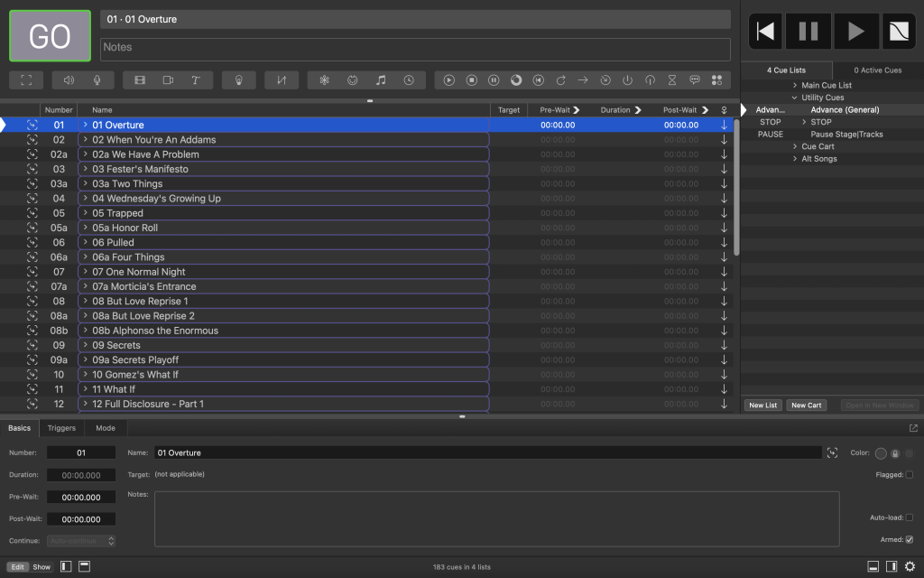Add a new Reset cue
The width and height of the screenshot is (924, 578).
click(538, 80)
